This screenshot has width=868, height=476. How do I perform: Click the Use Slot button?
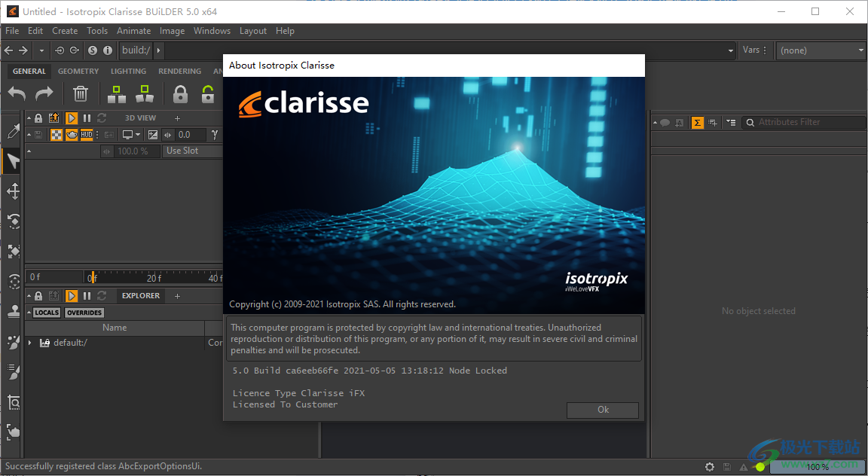(193, 151)
